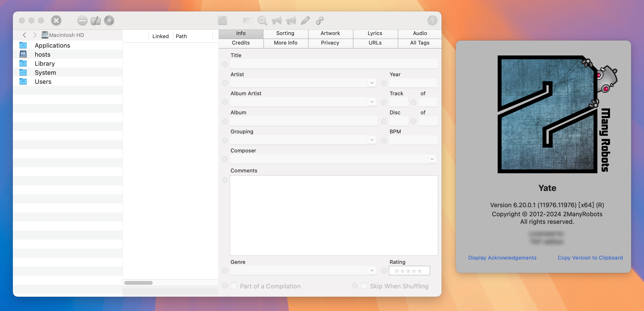Select the Applications row label
Viewport: 644px width, 311px height.
[x=52, y=45]
